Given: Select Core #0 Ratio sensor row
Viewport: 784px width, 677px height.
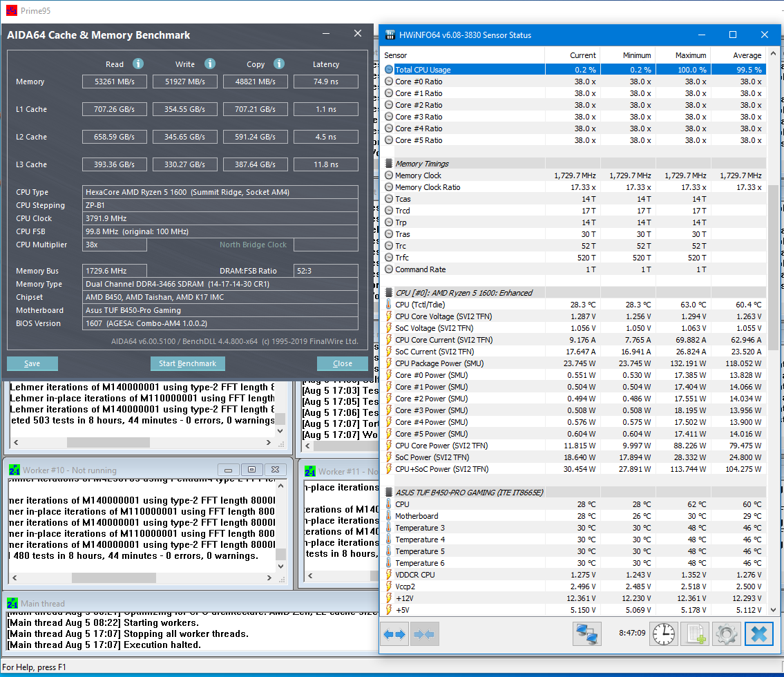Looking at the screenshot, I should (574, 82).
